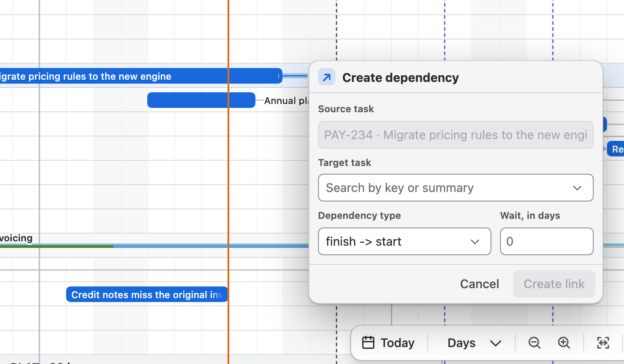Click the Create dependency arrow icon
The image size is (624, 364).
pos(327,77)
